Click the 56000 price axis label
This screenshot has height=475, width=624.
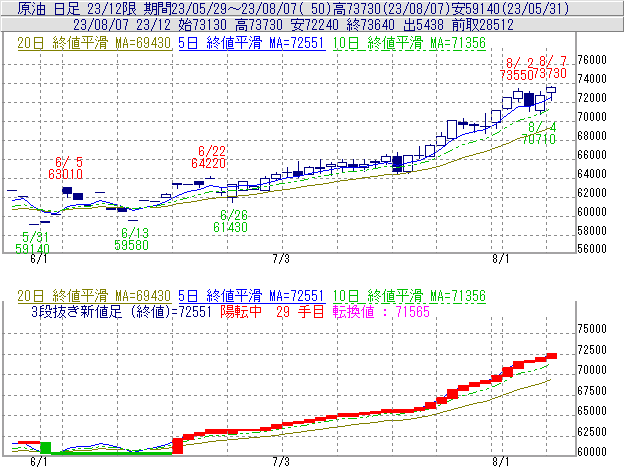(x=592, y=249)
